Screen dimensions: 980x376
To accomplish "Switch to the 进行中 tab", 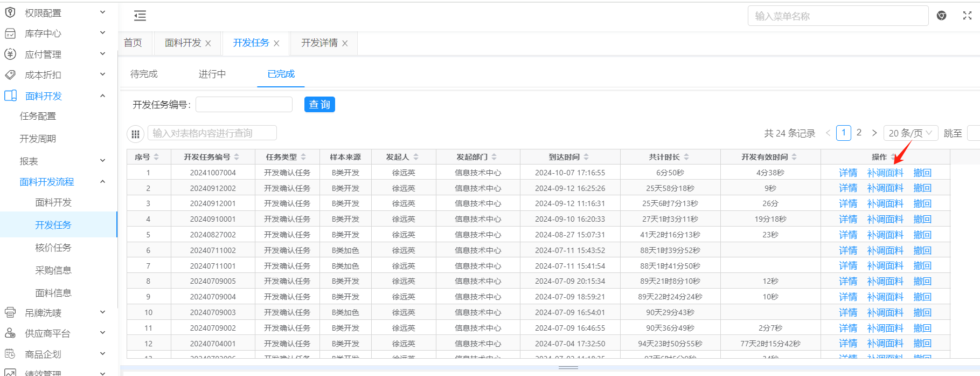I will 212,74.
